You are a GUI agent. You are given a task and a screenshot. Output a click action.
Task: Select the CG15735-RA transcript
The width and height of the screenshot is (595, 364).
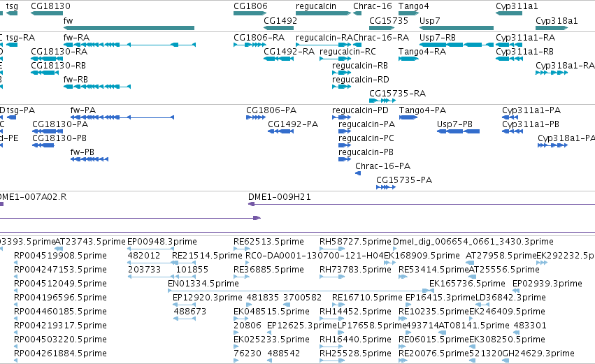coord(382,101)
